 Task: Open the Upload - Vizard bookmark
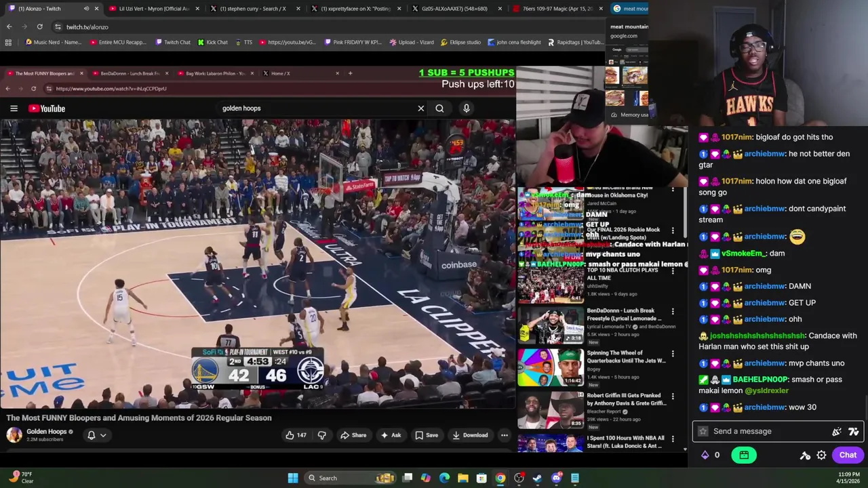pos(412,42)
